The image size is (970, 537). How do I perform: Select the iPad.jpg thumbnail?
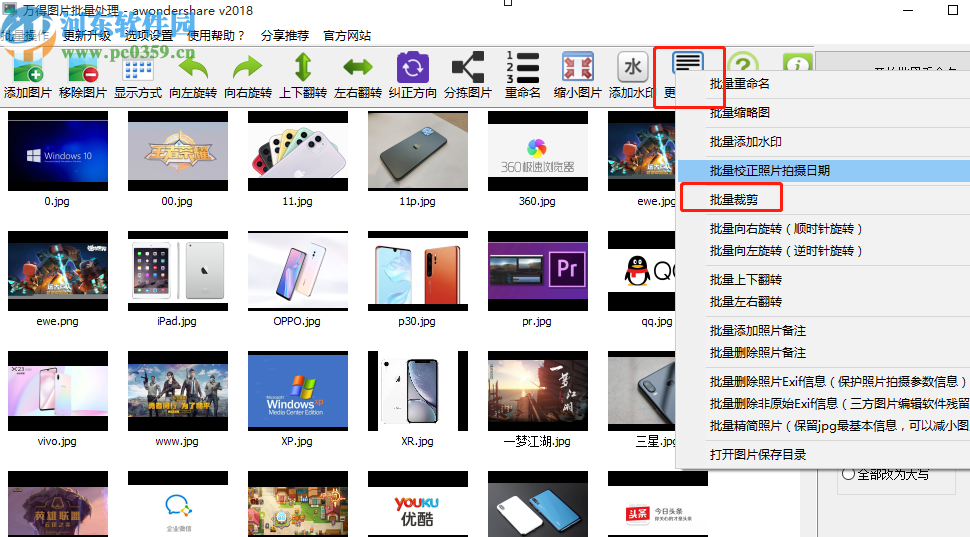pyautogui.click(x=178, y=271)
